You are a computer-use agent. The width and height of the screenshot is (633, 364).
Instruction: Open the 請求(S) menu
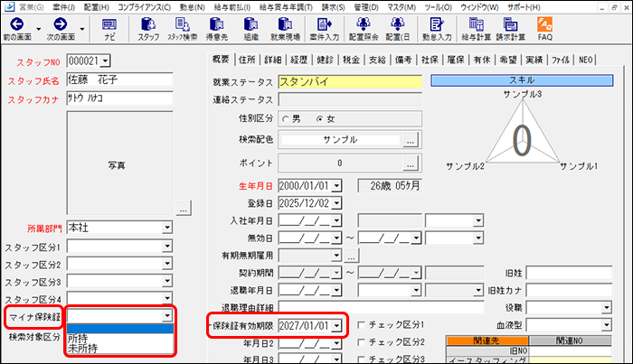pos(333,7)
